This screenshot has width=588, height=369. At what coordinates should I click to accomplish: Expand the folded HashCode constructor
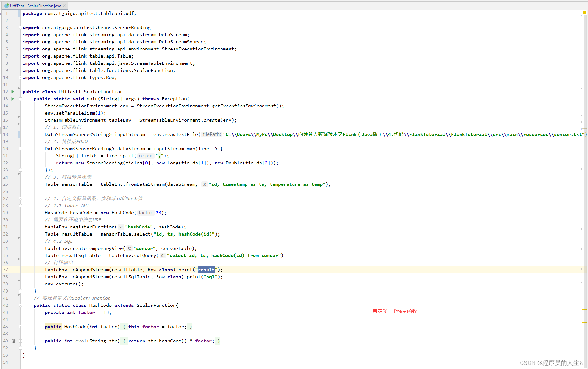[x=20, y=327]
